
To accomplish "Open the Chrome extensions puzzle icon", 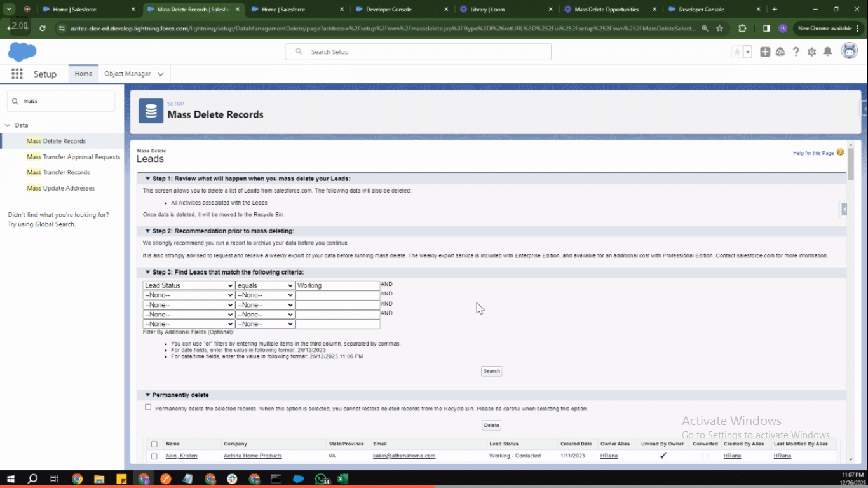I will 742,29.
